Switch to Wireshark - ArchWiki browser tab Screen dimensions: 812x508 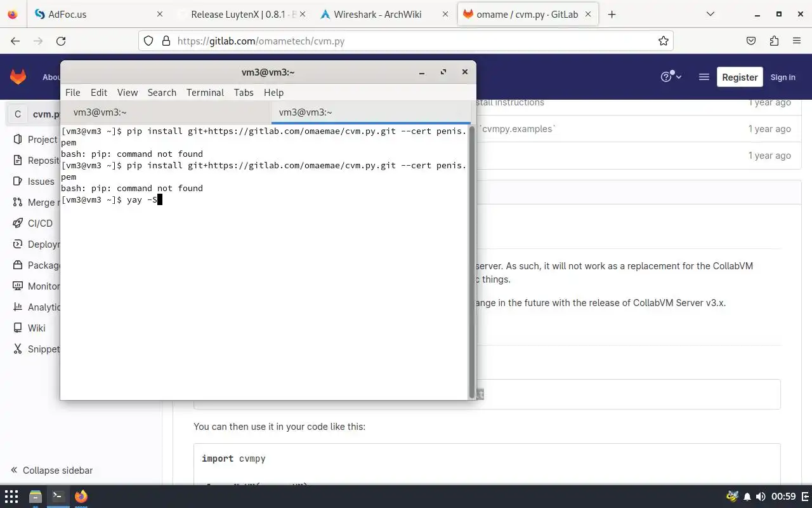point(384,14)
